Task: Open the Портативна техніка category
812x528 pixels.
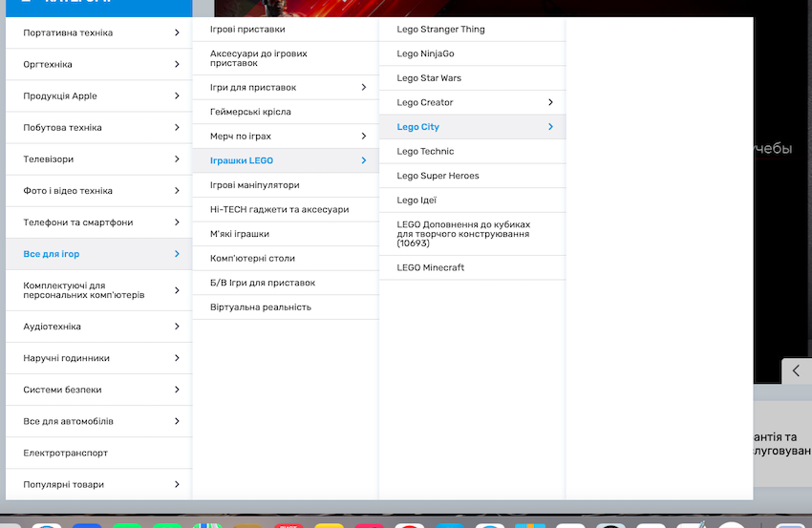Action: click(99, 32)
